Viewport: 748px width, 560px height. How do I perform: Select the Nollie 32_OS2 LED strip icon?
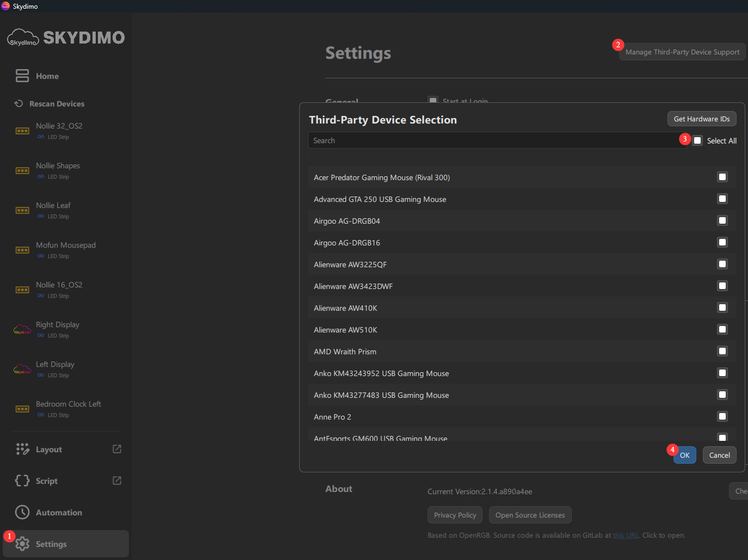[22, 131]
